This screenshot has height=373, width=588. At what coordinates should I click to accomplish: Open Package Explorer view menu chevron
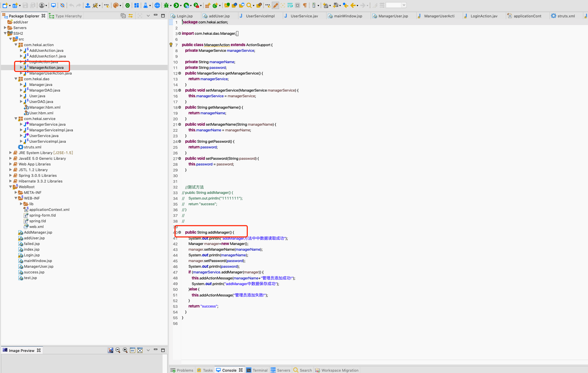148,16
